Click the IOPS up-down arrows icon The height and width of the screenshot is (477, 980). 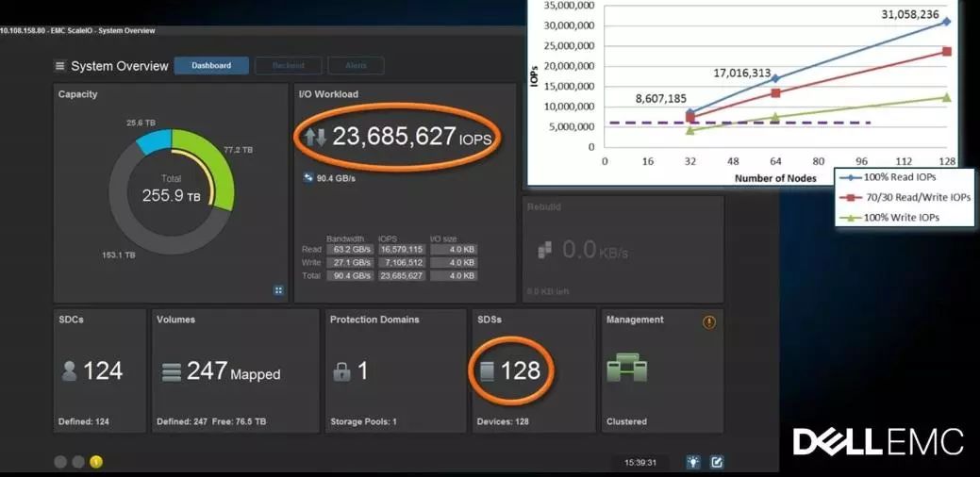[x=315, y=138]
